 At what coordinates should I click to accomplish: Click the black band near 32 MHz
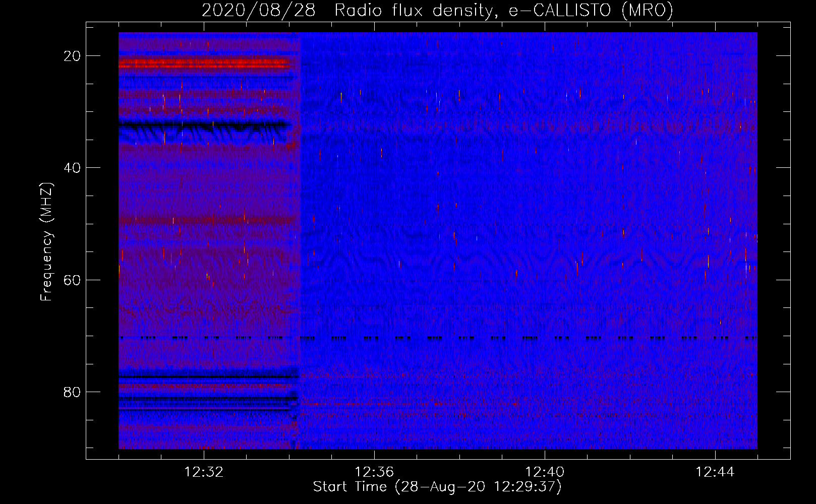click(x=204, y=124)
